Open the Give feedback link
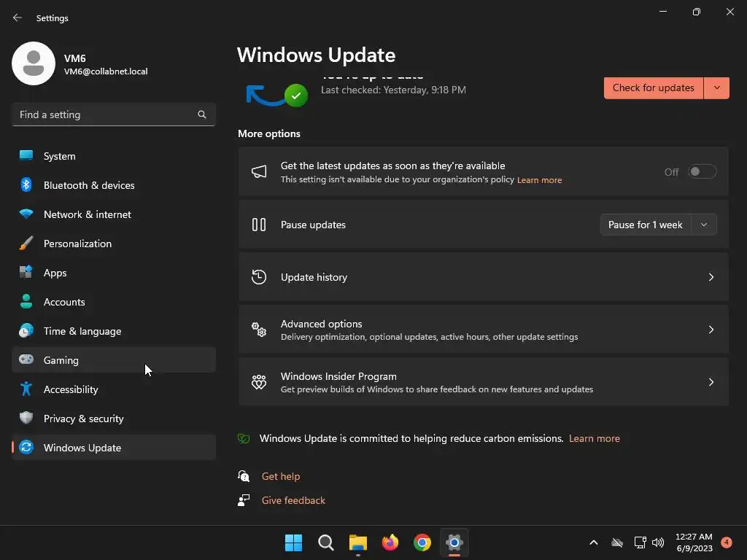 click(293, 500)
